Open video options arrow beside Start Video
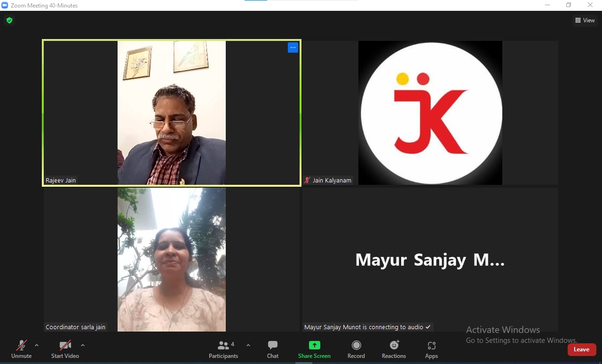The width and height of the screenshot is (602, 364). pos(83,345)
